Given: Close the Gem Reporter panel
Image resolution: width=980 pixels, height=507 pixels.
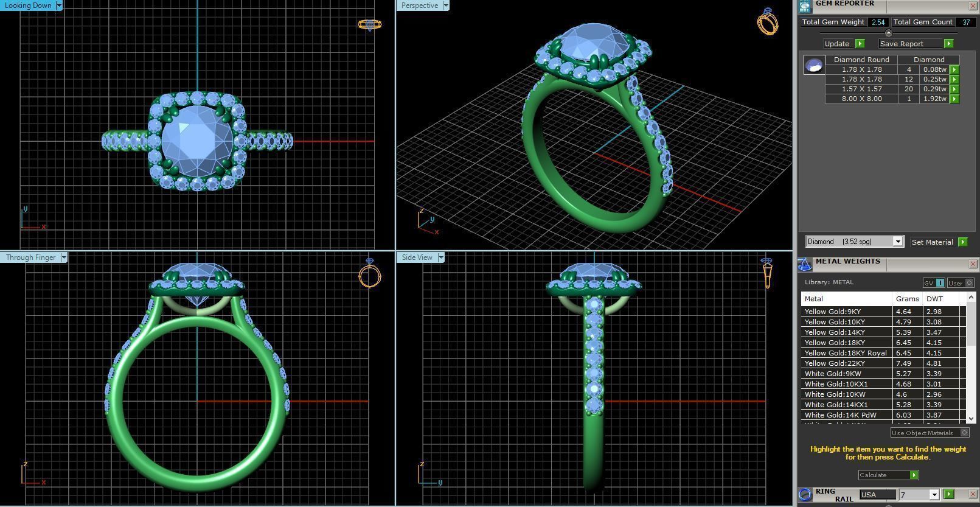Looking at the screenshot, I should (x=973, y=5).
